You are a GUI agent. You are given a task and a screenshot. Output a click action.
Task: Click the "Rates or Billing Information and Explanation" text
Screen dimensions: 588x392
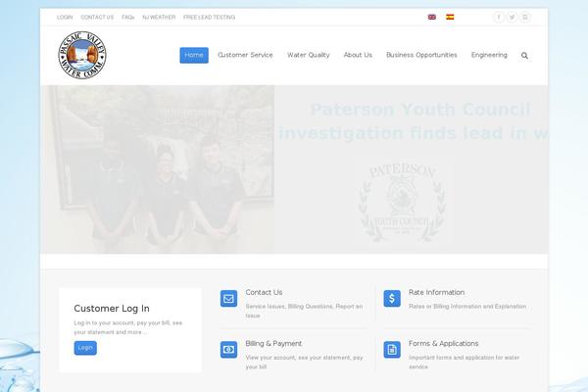(467, 307)
